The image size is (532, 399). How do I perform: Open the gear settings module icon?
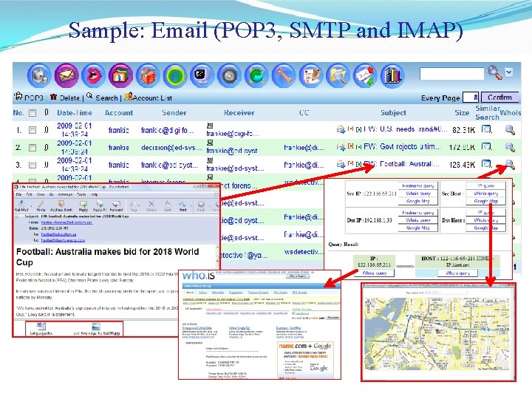coord(229,75)
